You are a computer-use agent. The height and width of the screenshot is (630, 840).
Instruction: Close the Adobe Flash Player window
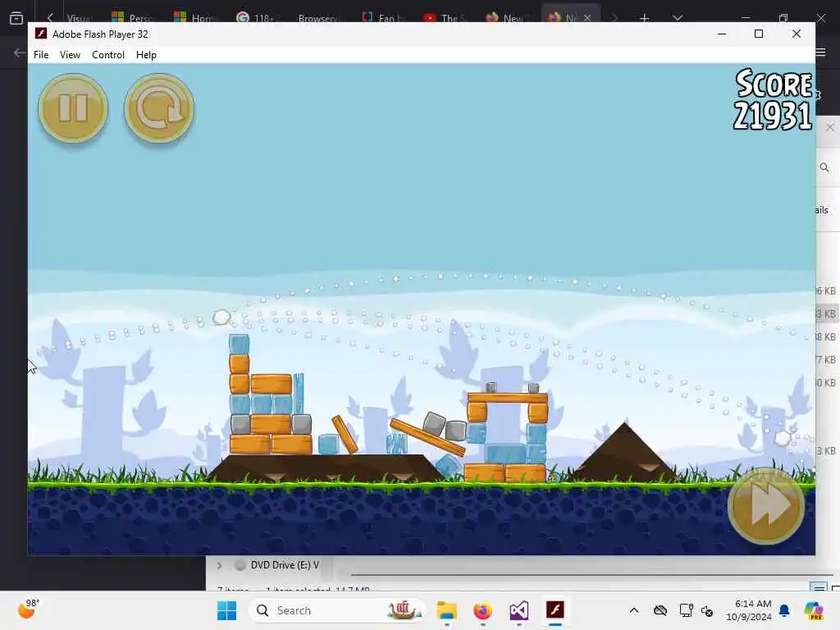(x=796, y=34)
